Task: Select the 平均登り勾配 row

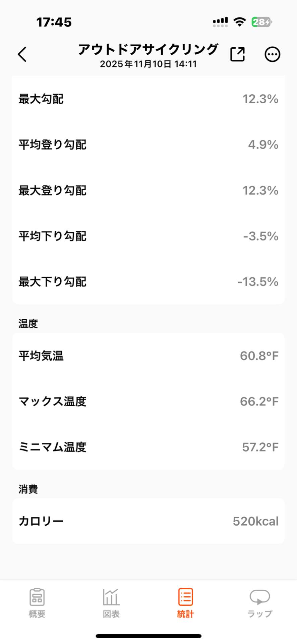Action: point(148,145)
